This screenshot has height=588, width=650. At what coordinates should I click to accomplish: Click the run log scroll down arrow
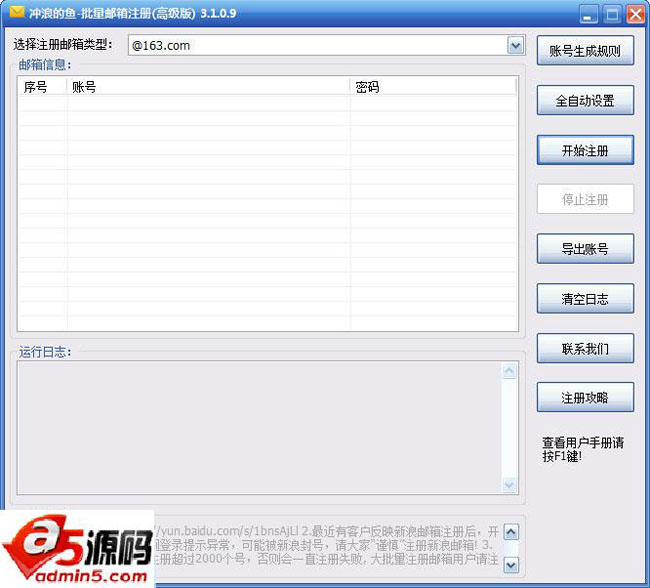pos(509,484)
